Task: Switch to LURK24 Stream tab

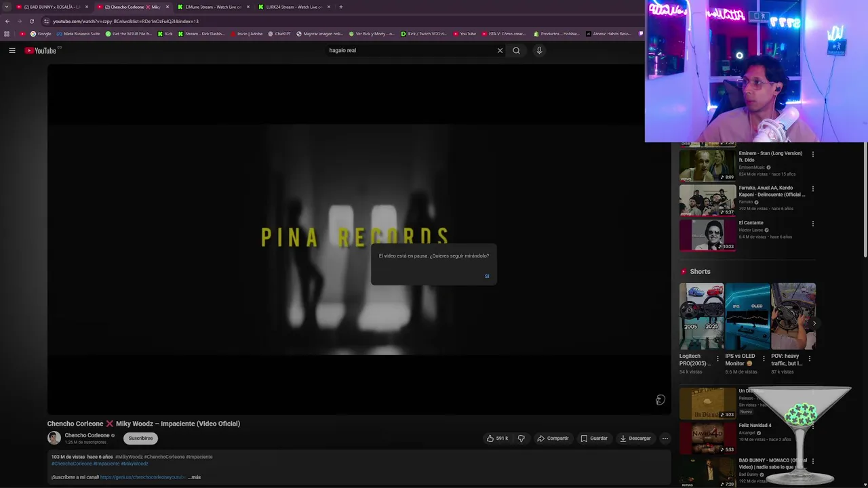Action: (x=294, y=7)
